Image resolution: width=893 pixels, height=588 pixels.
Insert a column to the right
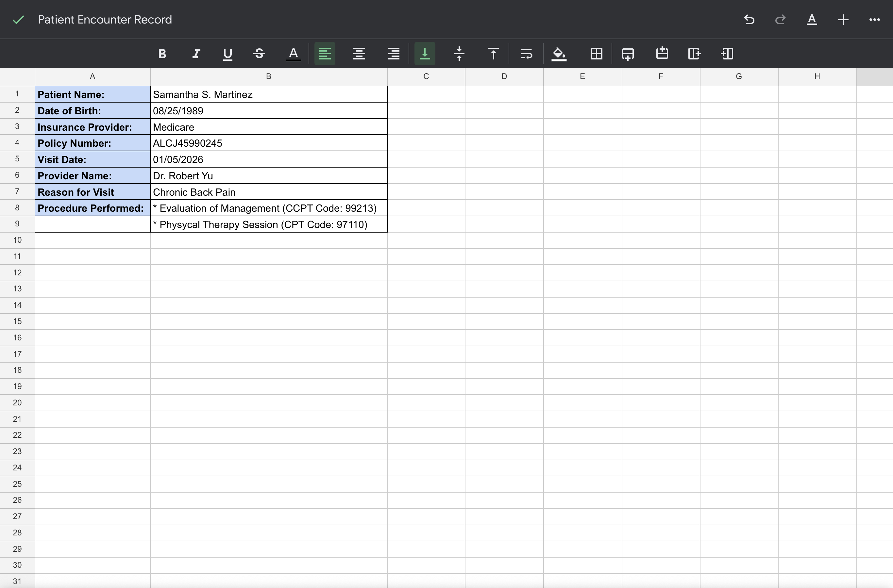[694, 54]
